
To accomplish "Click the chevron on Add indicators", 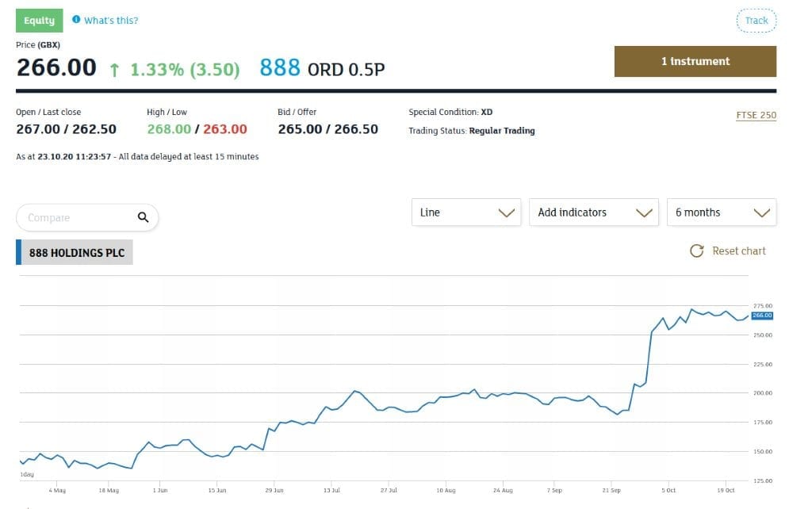I will (644, 212).
